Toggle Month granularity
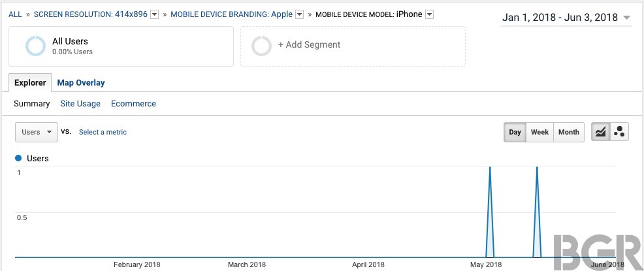The width and height of the screenshot is (644, 271). coord(569,132)
